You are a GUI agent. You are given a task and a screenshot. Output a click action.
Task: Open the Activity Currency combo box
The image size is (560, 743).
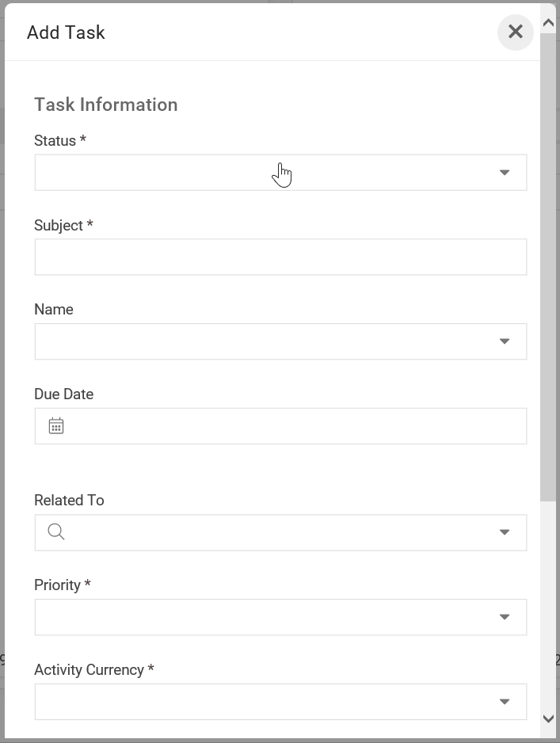pyautogui.click(x=261, y=702)
